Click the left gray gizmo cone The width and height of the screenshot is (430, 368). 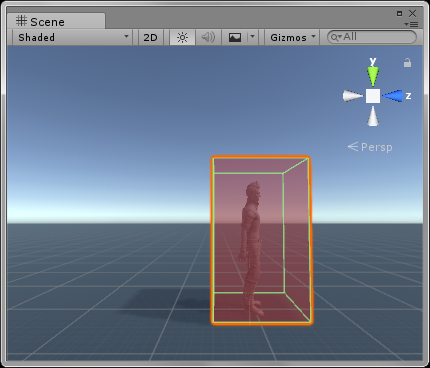[x=353, y=96]
